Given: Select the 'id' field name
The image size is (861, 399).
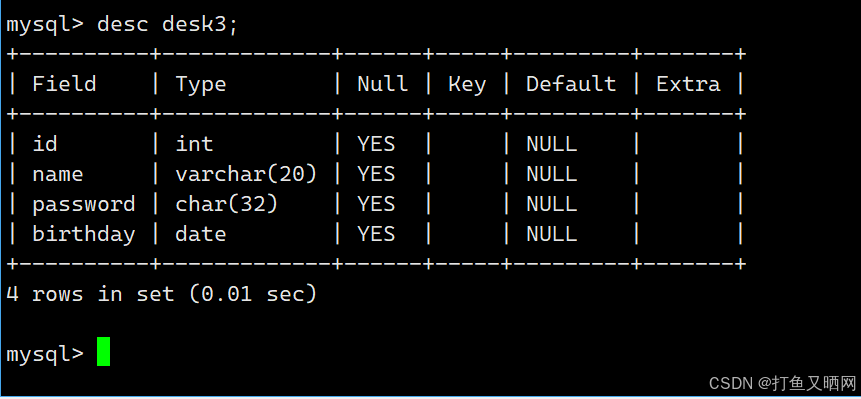Looking at the screenshot, I should (x=45, y=144).
